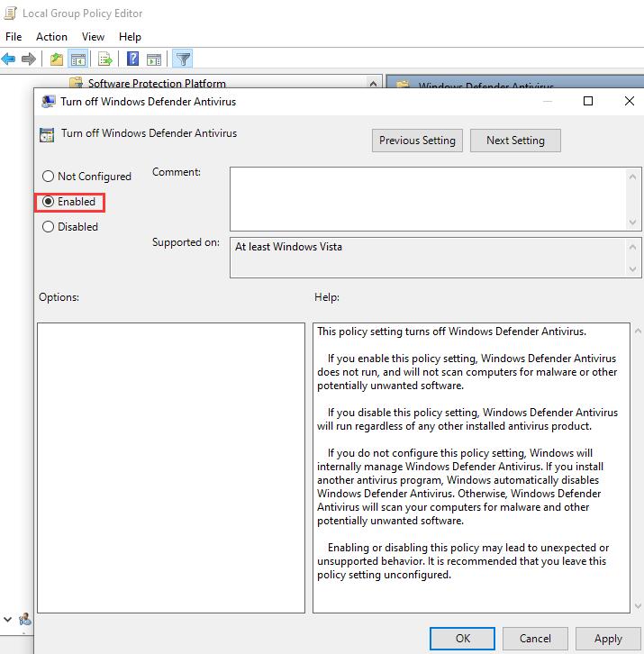
Task: Open the Action menu
Action: pos(51,37)
